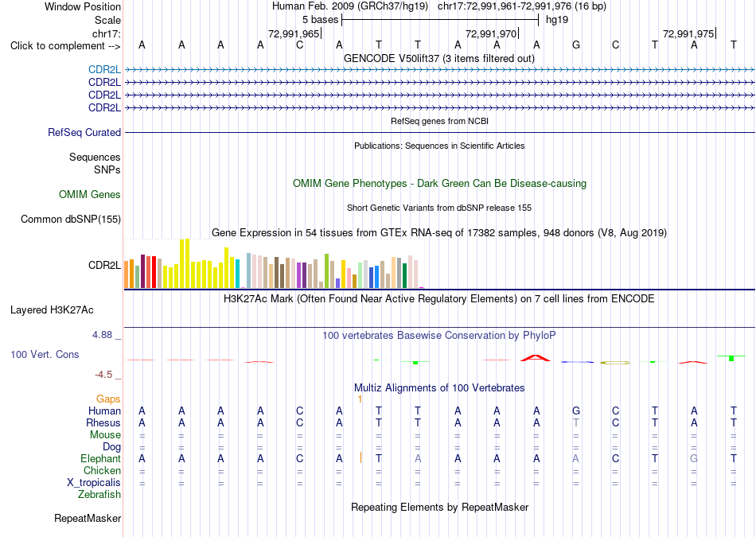Open the GTEx CDR2L tissue expression bar chart
The width and height of the screenshot is (756, 537).
274,263
